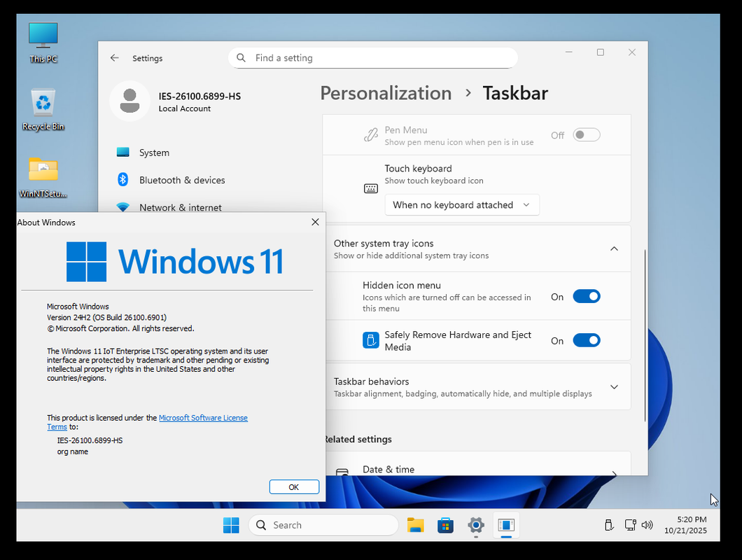Go to Personalization breadcrumb
Viewport: 742px width, 560px height.
(x=386, y=93)
